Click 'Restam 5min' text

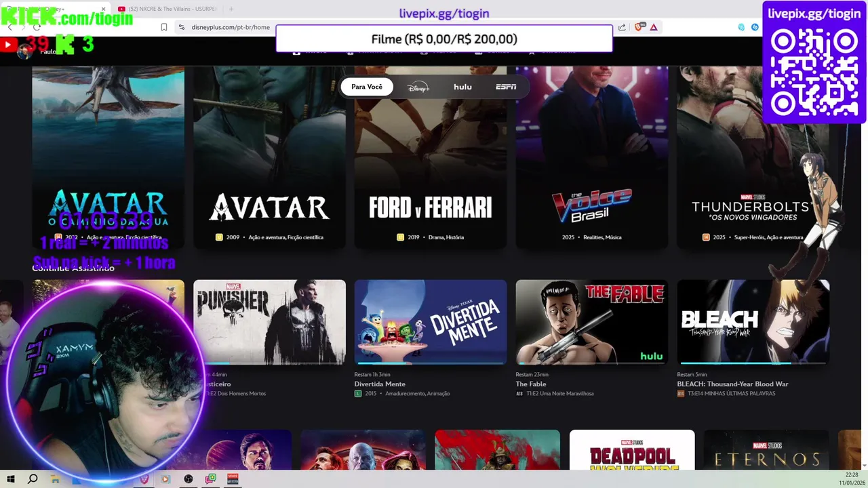point(692,375)
